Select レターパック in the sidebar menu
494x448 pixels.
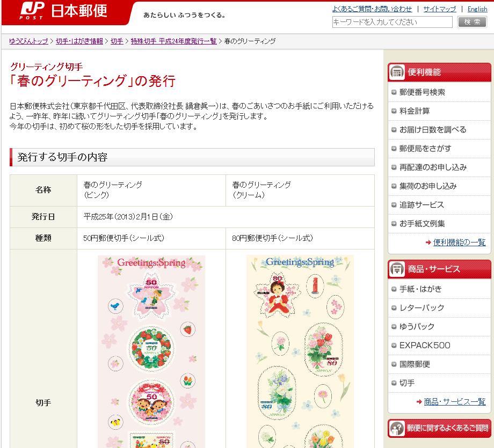[422, 308]
